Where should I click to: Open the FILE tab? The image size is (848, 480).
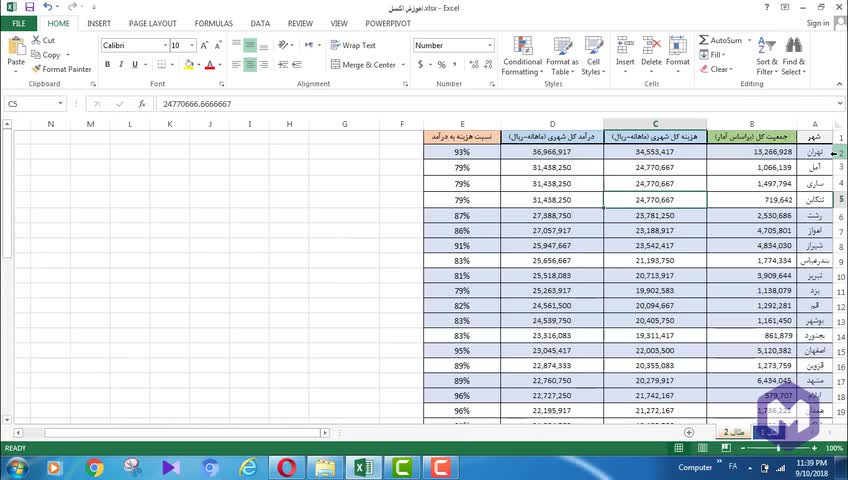click(18, 23)
